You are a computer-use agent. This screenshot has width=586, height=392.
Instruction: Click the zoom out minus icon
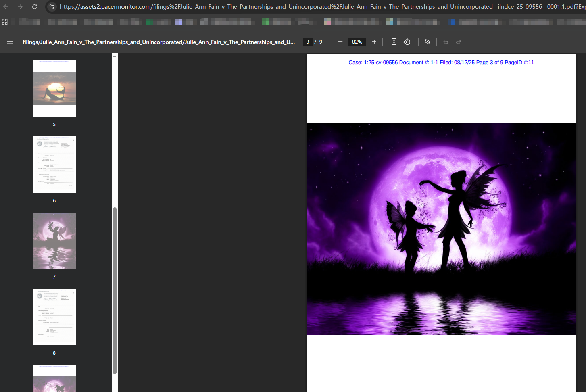point(340,42)
